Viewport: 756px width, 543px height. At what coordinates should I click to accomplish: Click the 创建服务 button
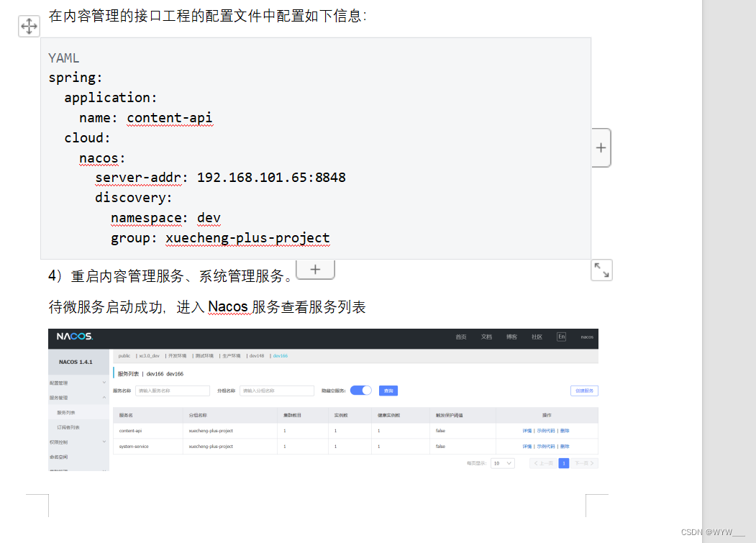click(x=584, y=391)
